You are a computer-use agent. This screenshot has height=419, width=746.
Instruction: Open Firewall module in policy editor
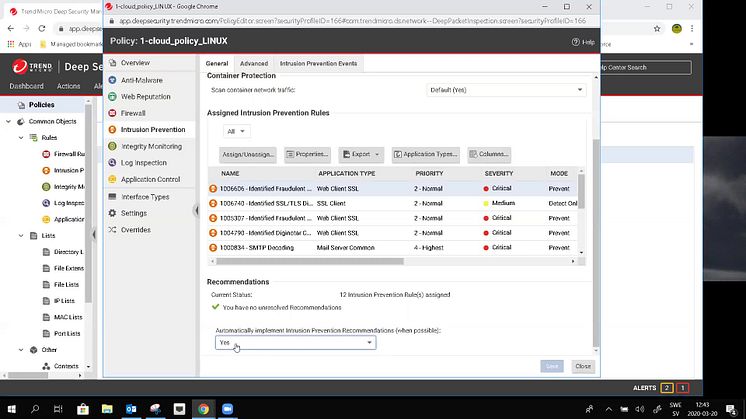133,113
